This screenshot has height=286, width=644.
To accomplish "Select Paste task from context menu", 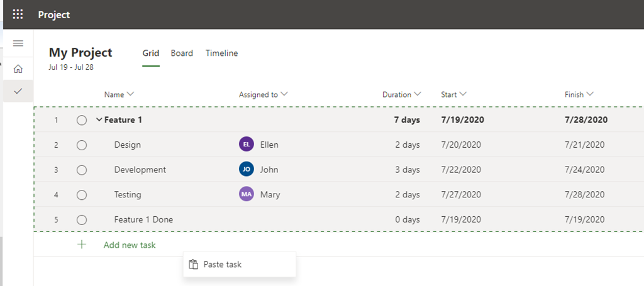I will 222,265.
